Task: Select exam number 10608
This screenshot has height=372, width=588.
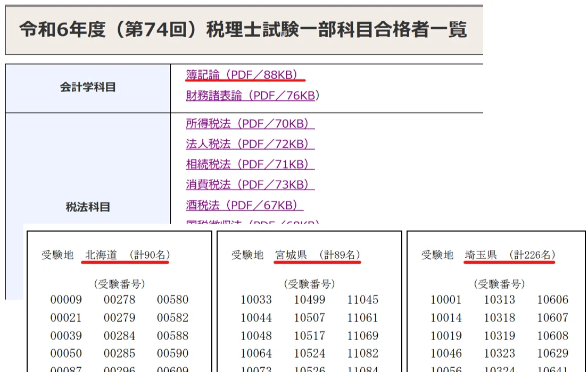Action: (x=552, y=336)
